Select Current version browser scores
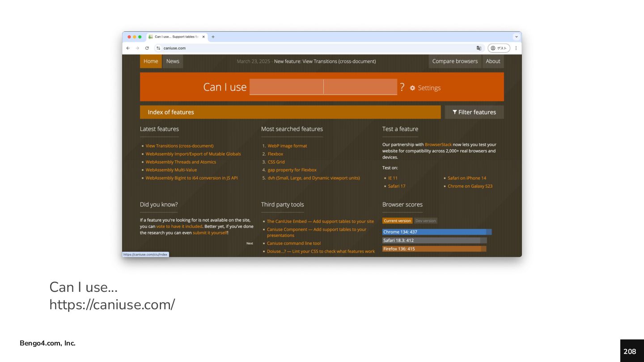Image resolution: width=644 pixels, height=362 pixels. point(397,221)
